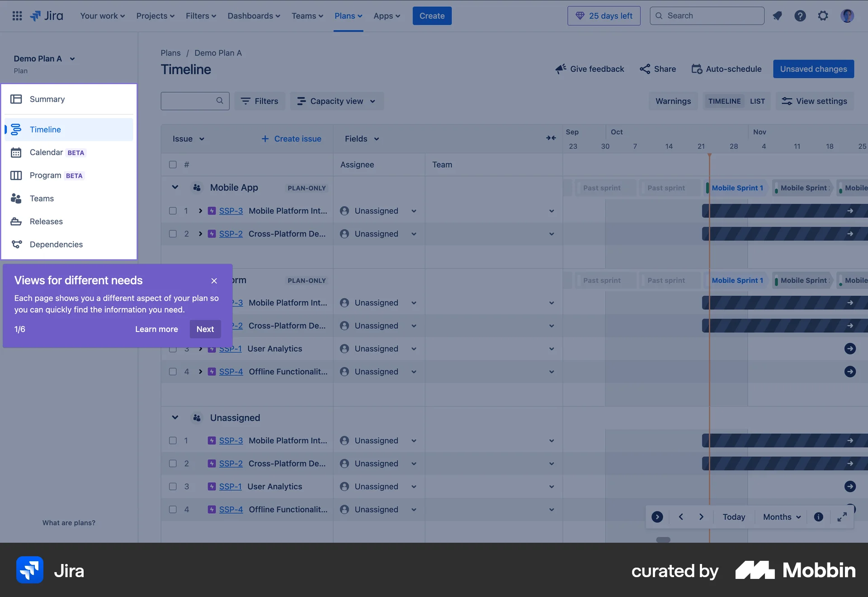Open the Plans menu in top navigation
Image resolution: width=868 pixels, height=597 pixels.
point(348,15)
